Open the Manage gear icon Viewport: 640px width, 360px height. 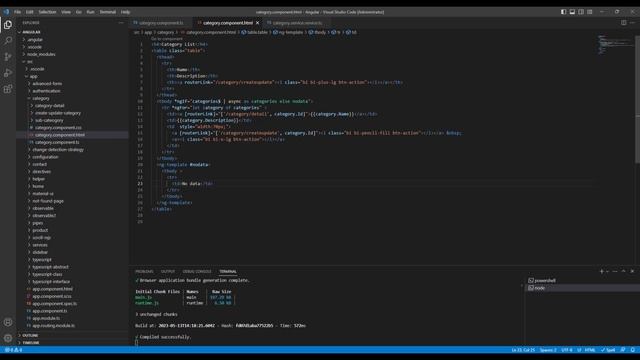(8, 338)
